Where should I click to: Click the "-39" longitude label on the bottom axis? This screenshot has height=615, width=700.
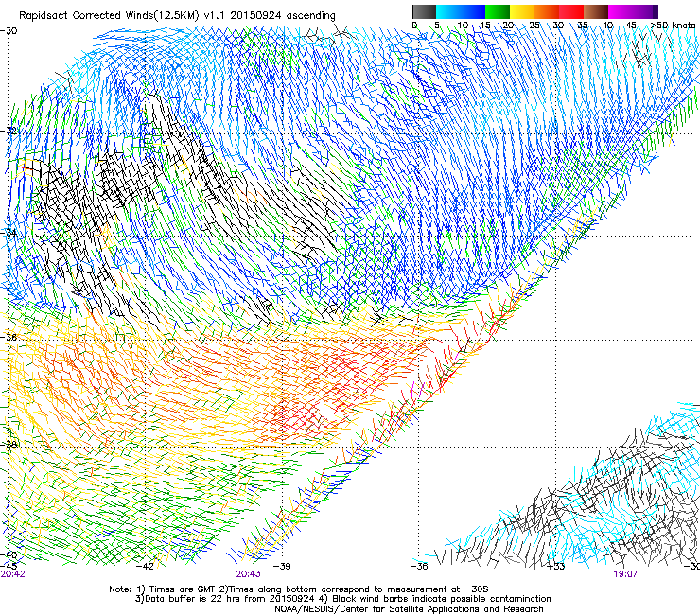[x=282, y=567]
